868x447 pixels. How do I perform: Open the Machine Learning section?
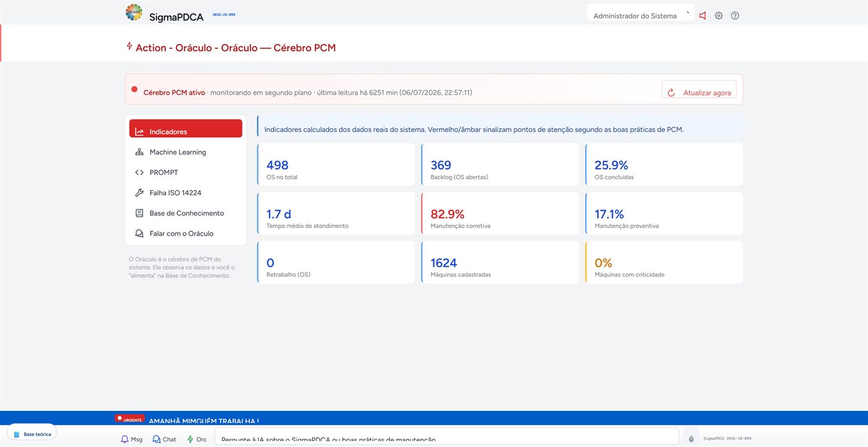point(186,152)
